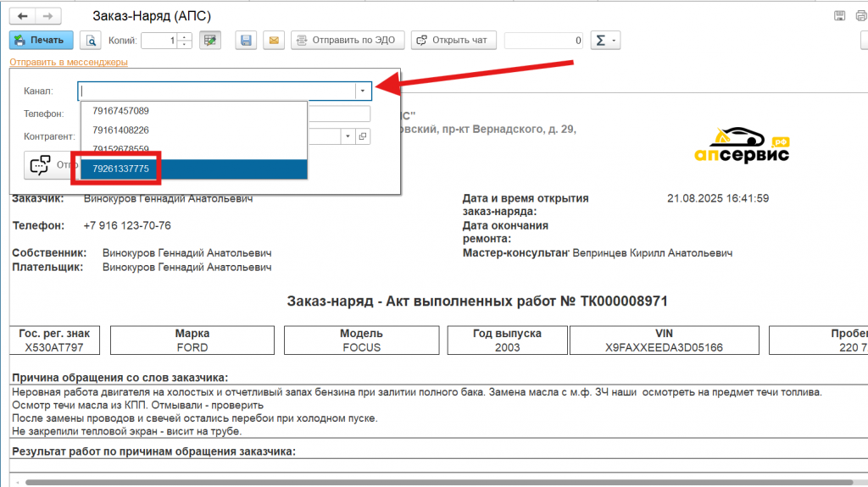
Task: Click the chat bubble send icon
Action: point(41,165)
